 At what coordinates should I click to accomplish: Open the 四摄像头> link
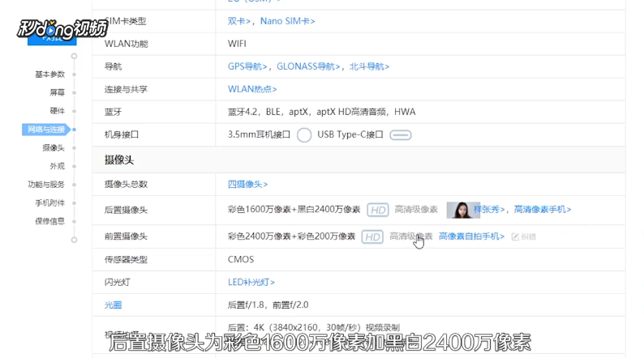(247, 185)
